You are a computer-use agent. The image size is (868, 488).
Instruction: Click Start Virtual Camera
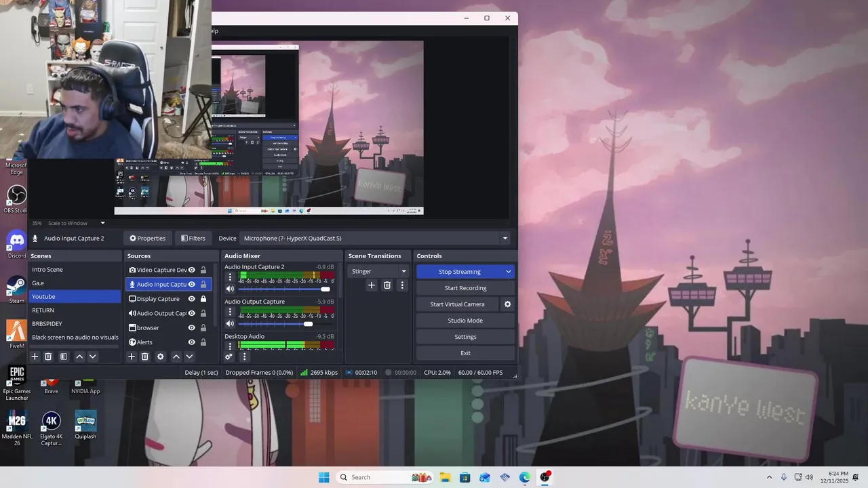(x=457, y=304)
